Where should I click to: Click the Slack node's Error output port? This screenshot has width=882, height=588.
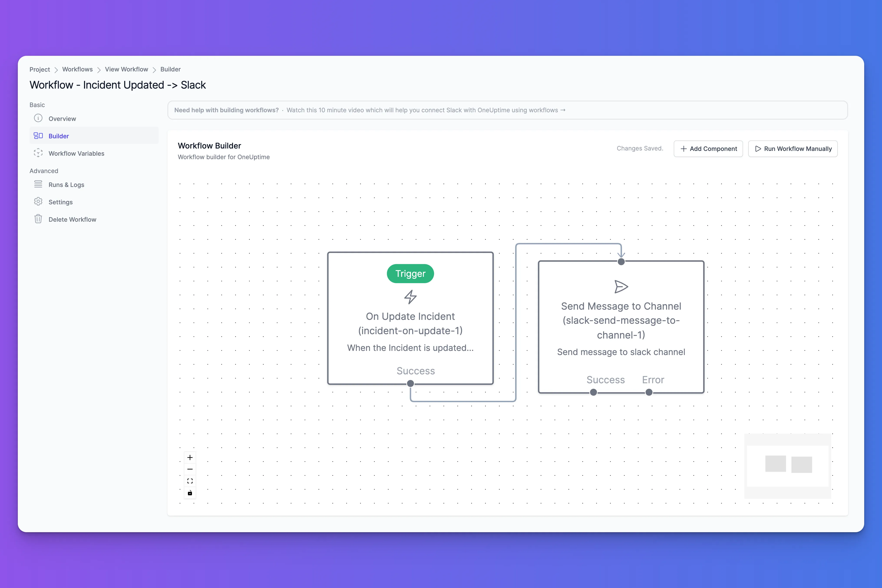(x=649, y=393)
